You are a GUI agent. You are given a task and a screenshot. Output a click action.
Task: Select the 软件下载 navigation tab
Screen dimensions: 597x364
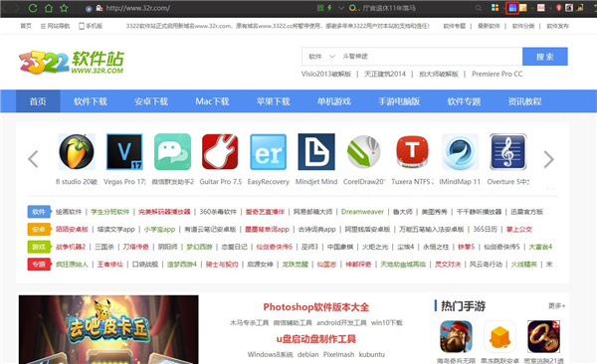pyautogui.click(x=91, y=101)
